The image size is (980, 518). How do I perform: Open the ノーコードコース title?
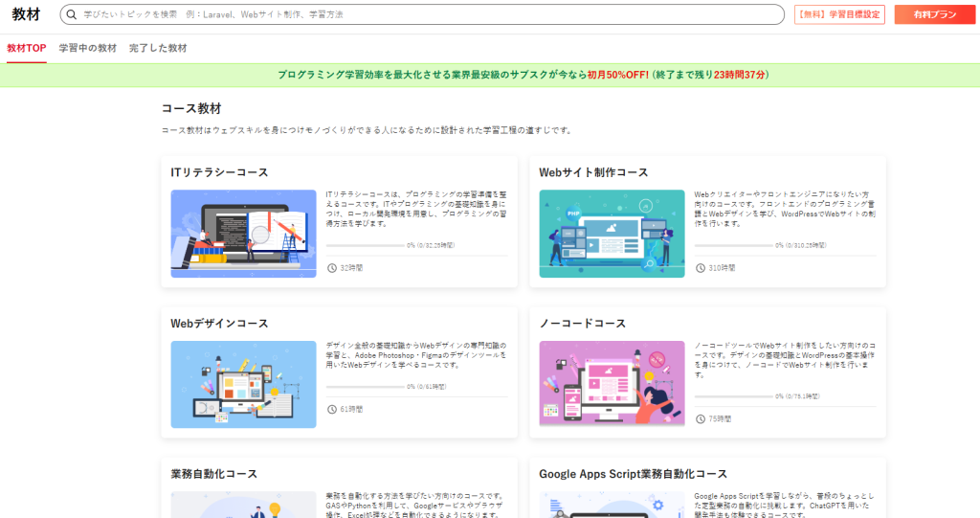click(x=583, y=324)
